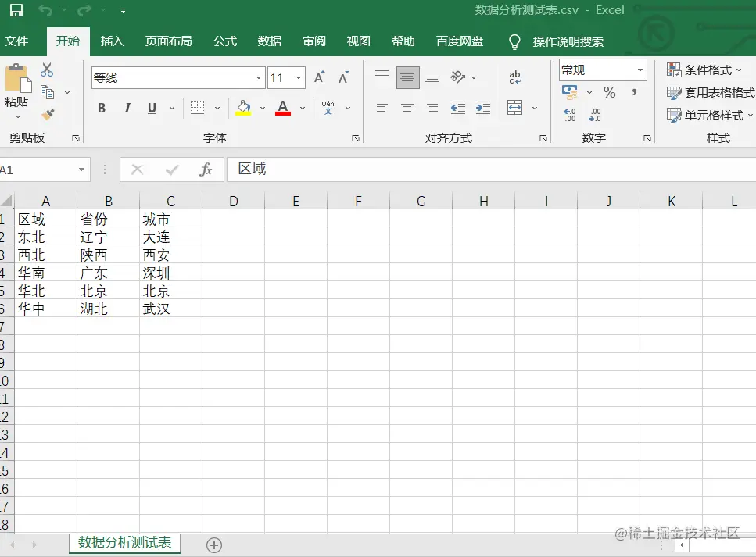
Task: Open 单元格样式 cell styles
Action: point(709,115)
